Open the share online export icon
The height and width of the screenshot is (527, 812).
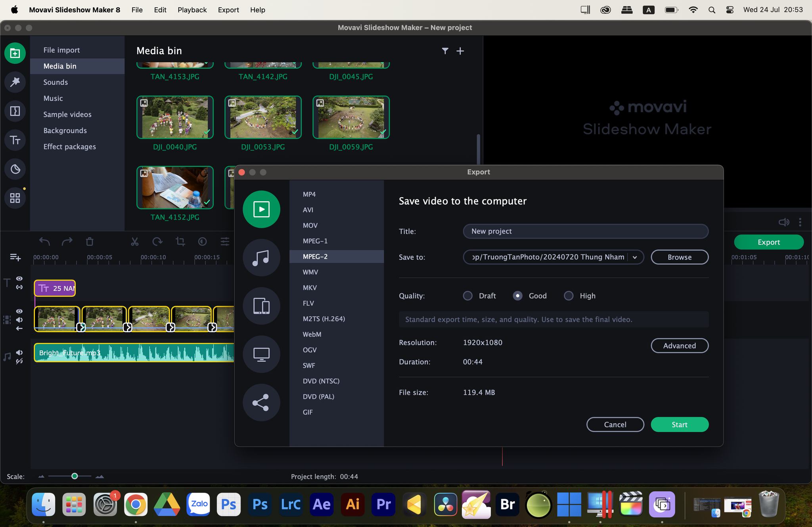coord(261,403)
